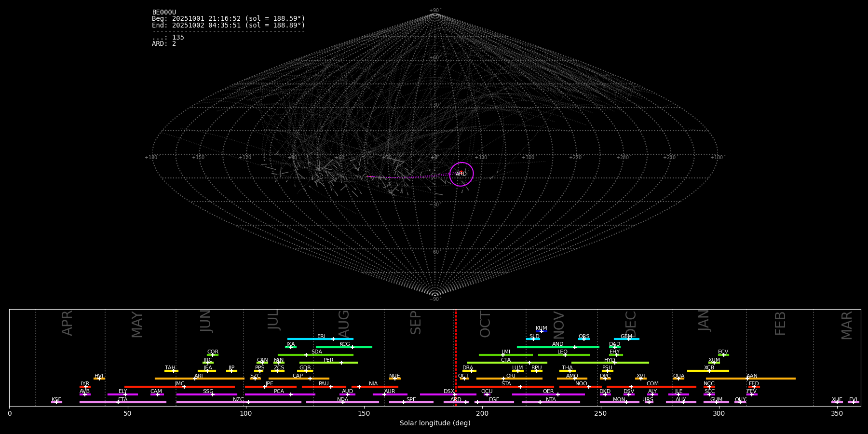
Task: Select the NZC shower label
Action: (x=238, y=400)
